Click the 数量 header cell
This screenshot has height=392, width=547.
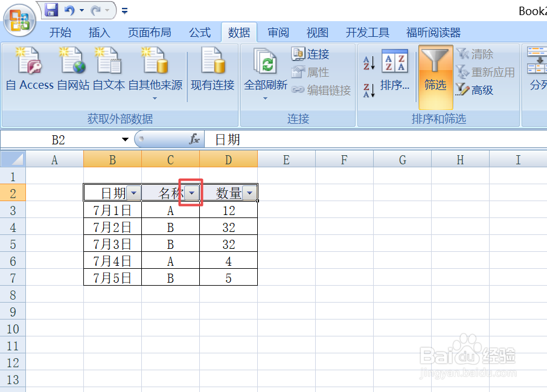click(x=228, y=193)
